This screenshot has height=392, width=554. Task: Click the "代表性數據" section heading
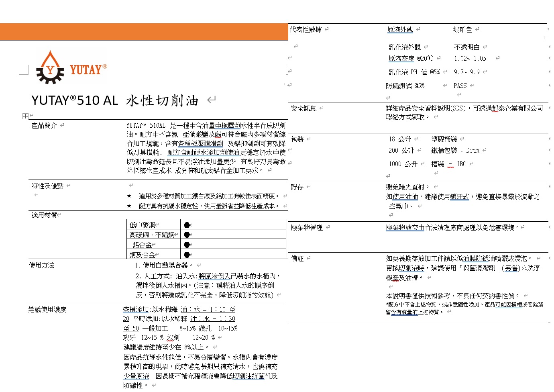pyautogui.click(x=306, y=29)
